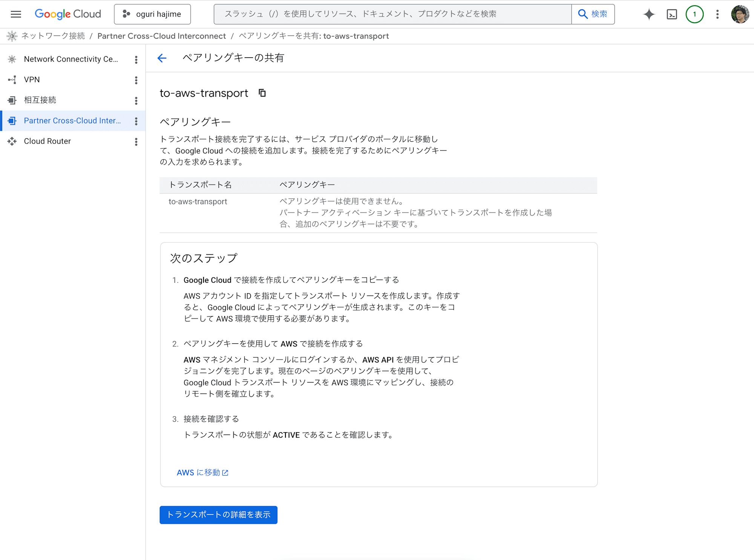The image size is (754, 560).
Task: Navigate via the Partner Cross-Cloud Interconnect breadcrumb
Action: coord(162,36)
